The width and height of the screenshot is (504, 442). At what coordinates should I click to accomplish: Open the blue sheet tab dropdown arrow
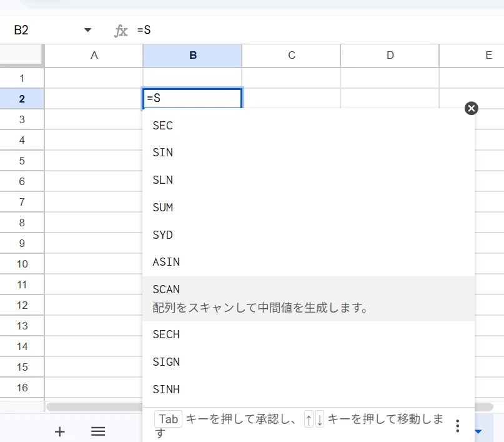[x=478, y=431]
